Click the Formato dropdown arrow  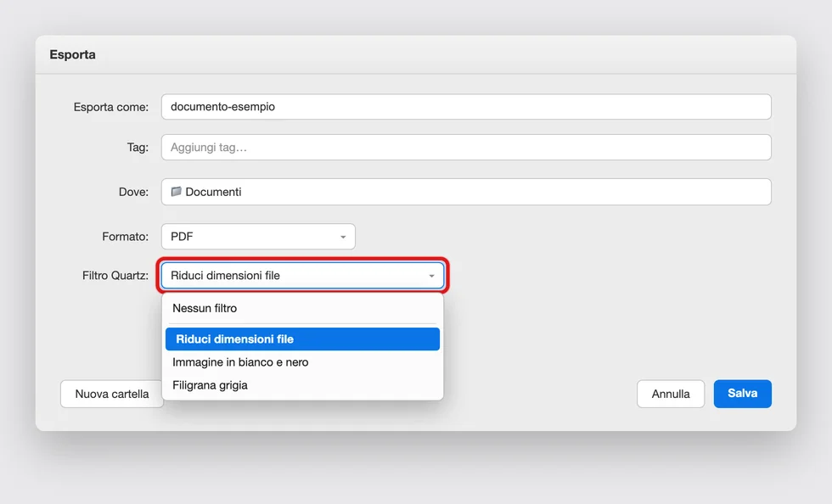click(x=343, y=237)
